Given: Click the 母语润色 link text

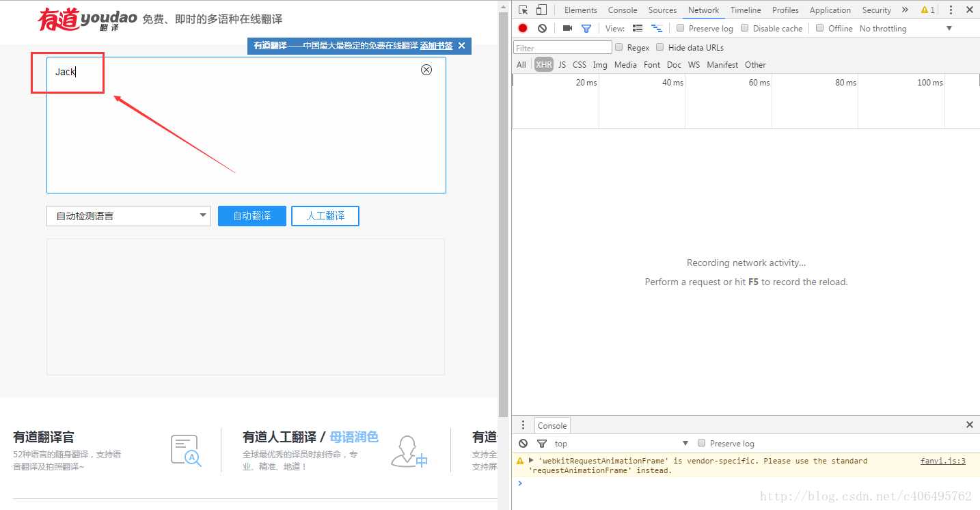Looking at the screenshot, I should point(354,437).
